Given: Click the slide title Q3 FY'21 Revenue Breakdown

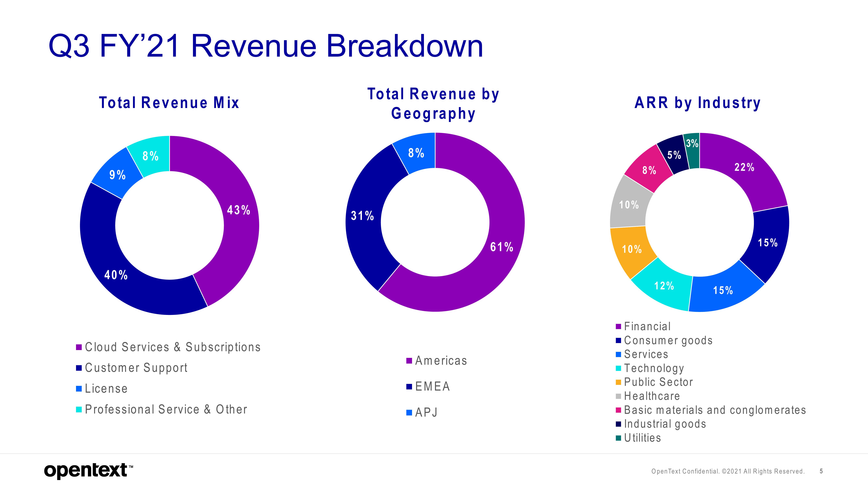Looking at the screenshot, I should tap(266, 46).
